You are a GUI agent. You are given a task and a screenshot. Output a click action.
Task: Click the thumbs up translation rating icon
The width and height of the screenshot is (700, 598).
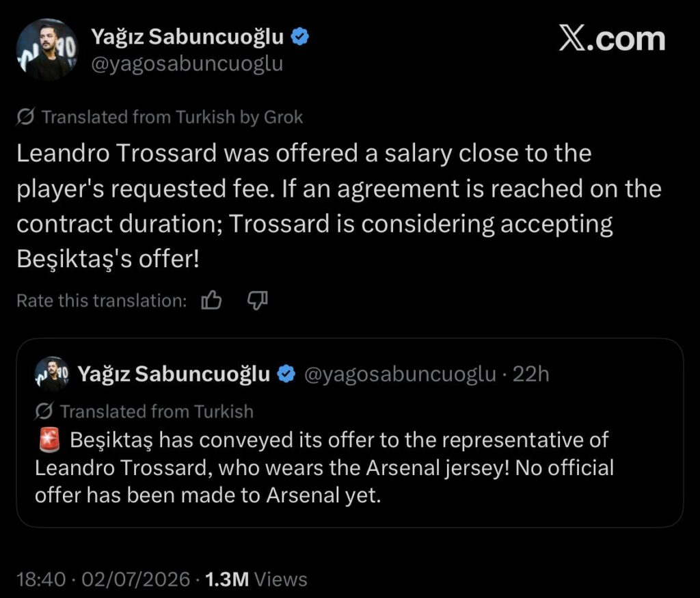[212, 300]
